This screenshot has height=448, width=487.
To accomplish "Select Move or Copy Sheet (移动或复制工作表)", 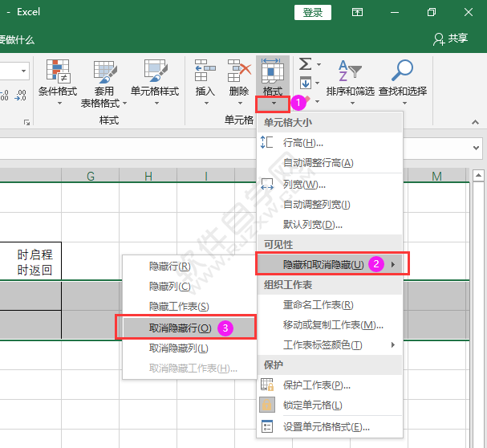I will (x=330, y=325).
